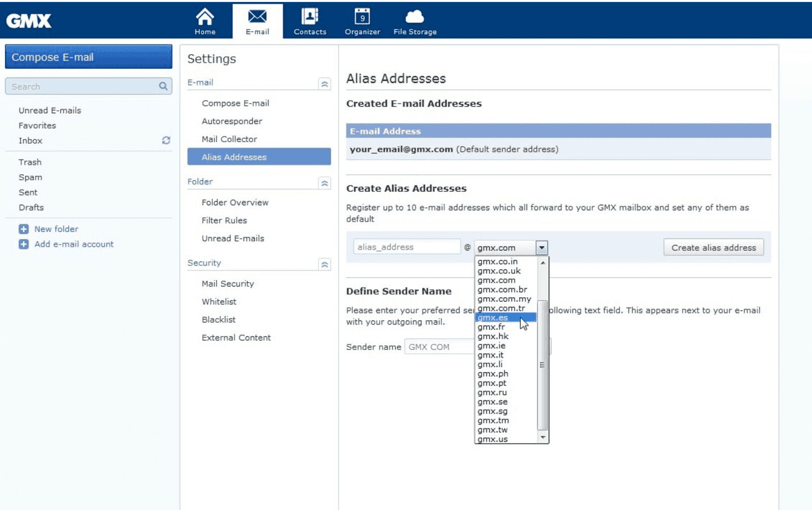Image resolution: width=812 pixels, height=510 pixels.
Task: Click the Sender name input field
Action: [439, 347]
